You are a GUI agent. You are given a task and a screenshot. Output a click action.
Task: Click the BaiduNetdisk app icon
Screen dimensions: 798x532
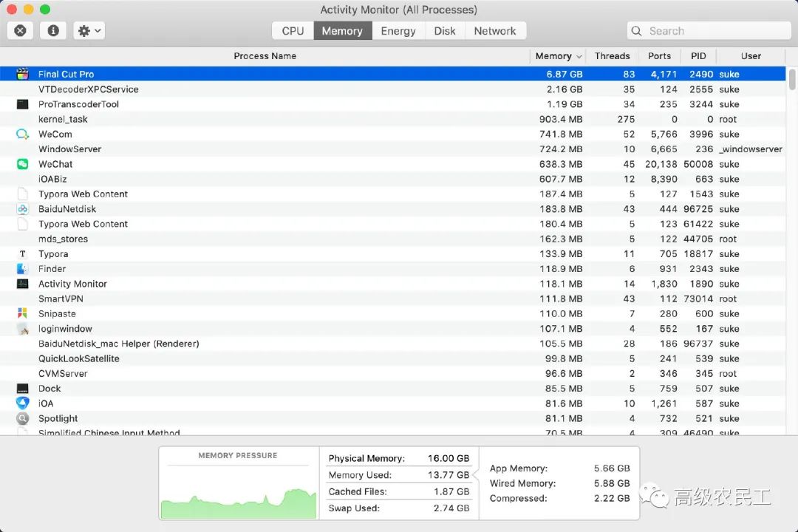(22, 208)
